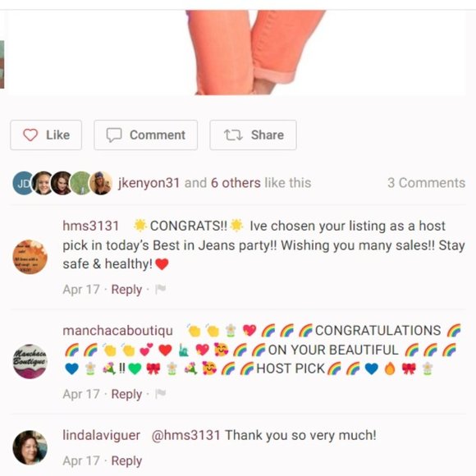Screen dimensions: 476x476
Task: Click the jkenyon31 username link
Action: 149,183
